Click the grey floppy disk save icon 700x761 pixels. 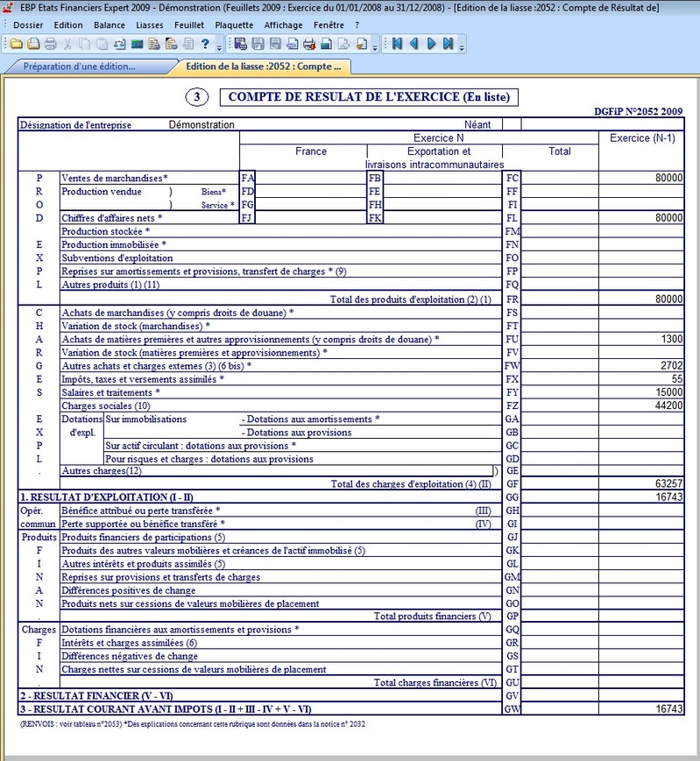pos(258,44)
